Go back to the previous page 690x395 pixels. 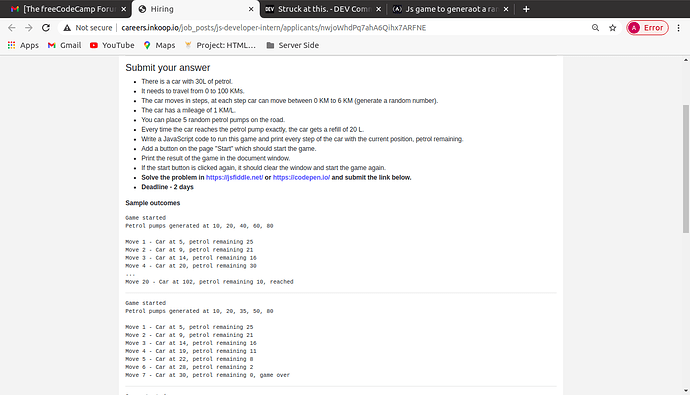[12, 28]
